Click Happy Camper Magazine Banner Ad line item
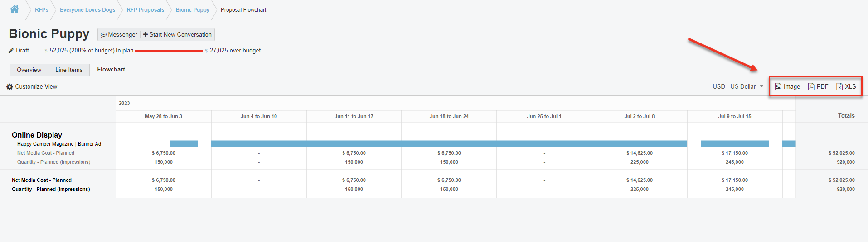The image size is (868, 242). [59, 144]
